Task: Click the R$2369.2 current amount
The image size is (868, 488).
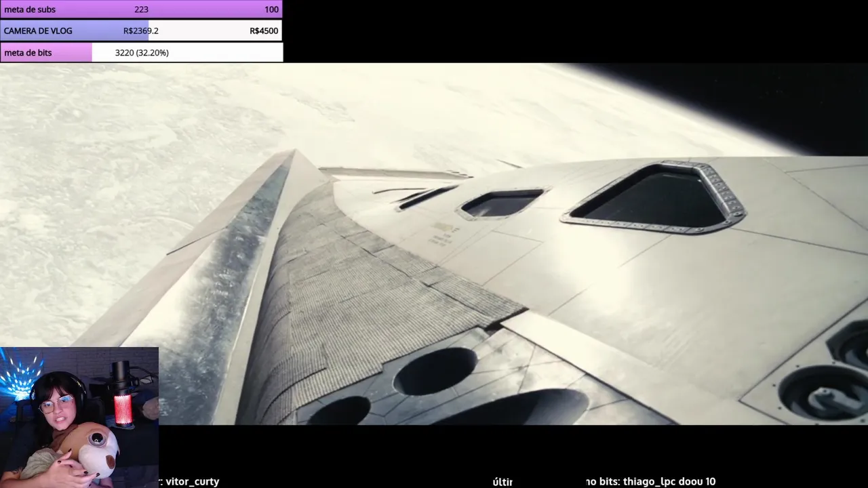Action: [141, 30]
